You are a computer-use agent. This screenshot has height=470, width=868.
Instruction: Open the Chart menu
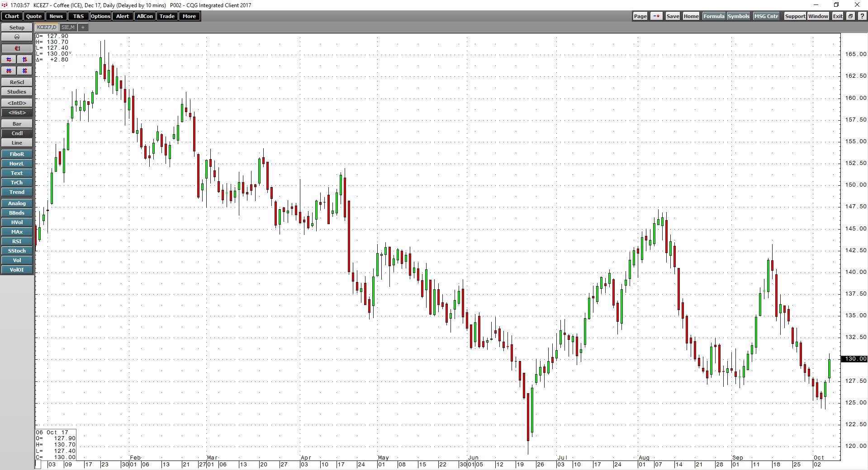point(12,16)
